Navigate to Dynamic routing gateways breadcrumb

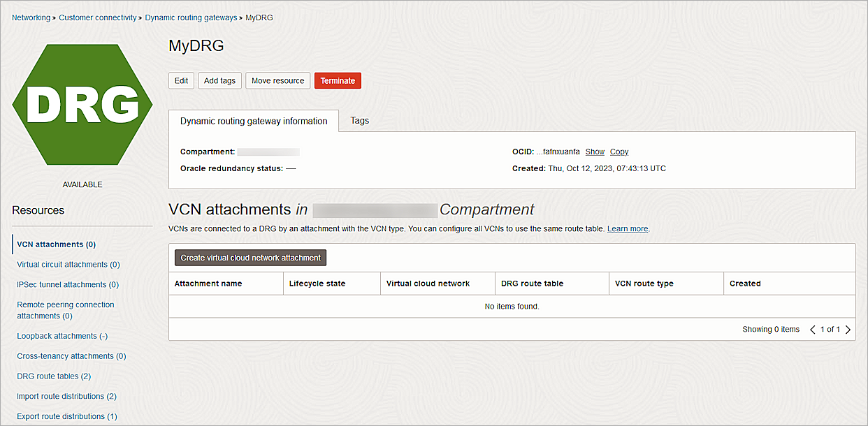pos(191,17)
